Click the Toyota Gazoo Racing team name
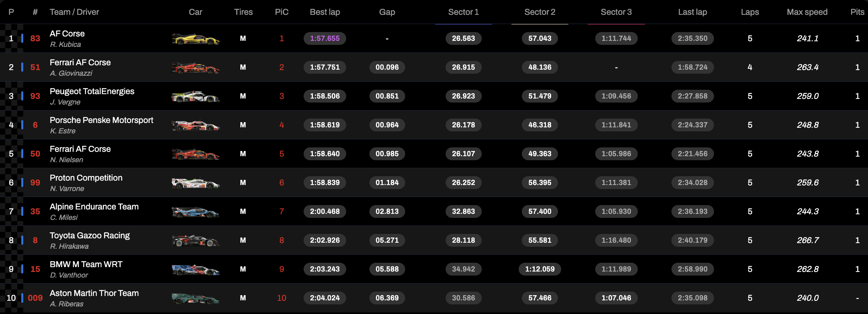 pyautogui.click(x=90, y=235)
